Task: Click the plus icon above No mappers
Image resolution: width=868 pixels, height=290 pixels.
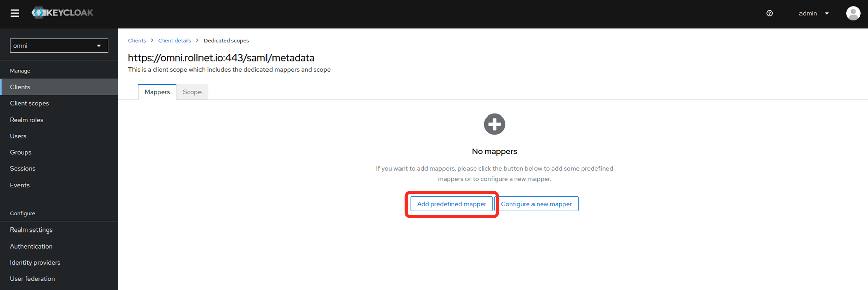Action: tap(494, 124)
